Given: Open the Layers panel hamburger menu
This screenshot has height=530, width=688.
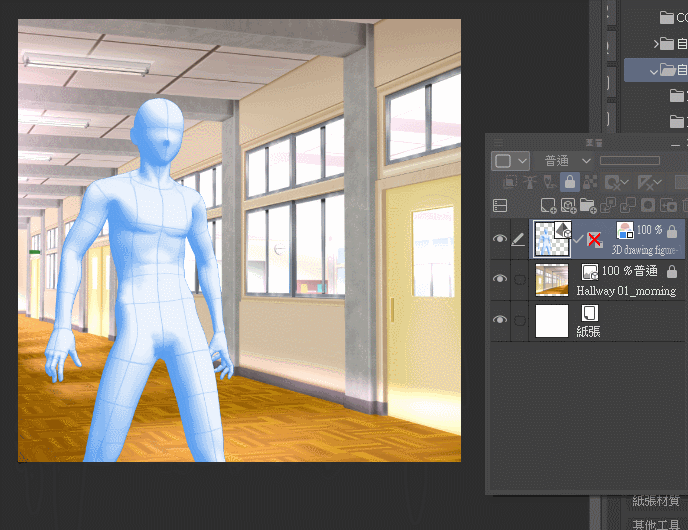Looking at the screenshot, I should tap(498, 143).
